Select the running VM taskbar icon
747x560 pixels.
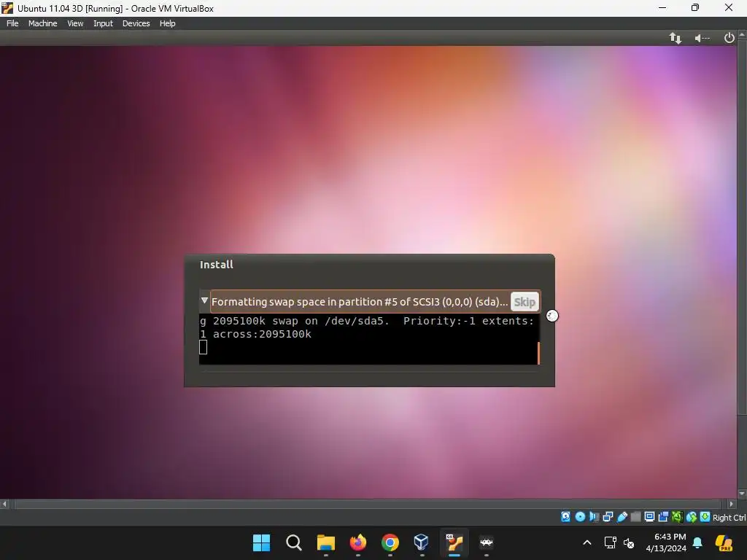(454, 542)
